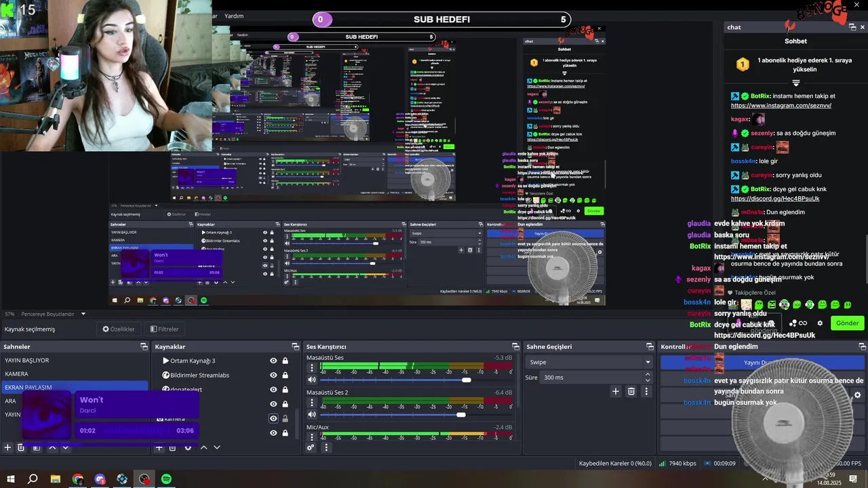This screenshot has width=868, height=488.
Task: Unlock Bildirimler Streamlabs source
Action: [285, 375]
